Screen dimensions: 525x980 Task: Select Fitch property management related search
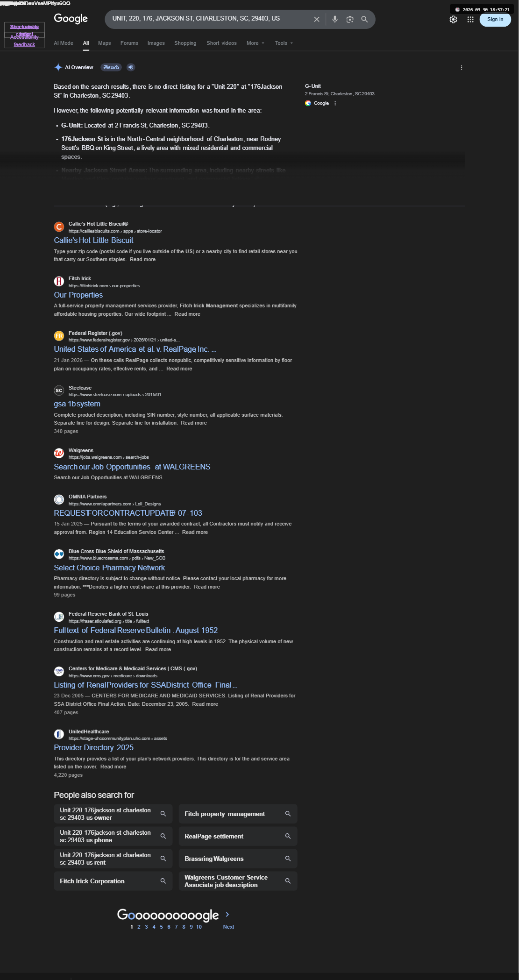pos(238,814)
